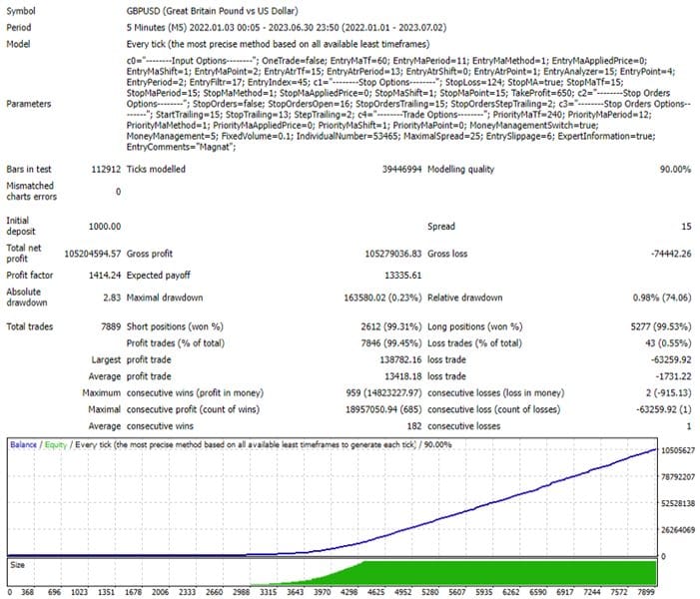
Task: Click y-axis value 52528138
Action: click(x=678, y=503)
